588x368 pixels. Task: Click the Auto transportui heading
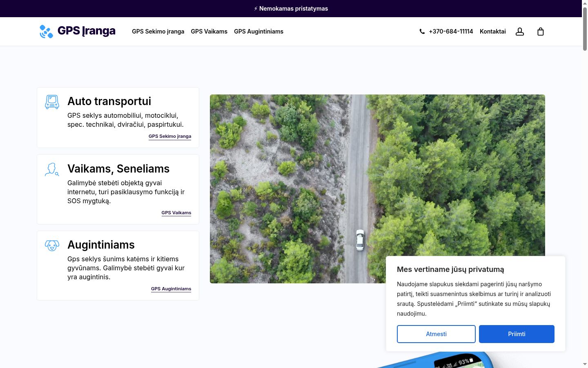click(109, 101)
